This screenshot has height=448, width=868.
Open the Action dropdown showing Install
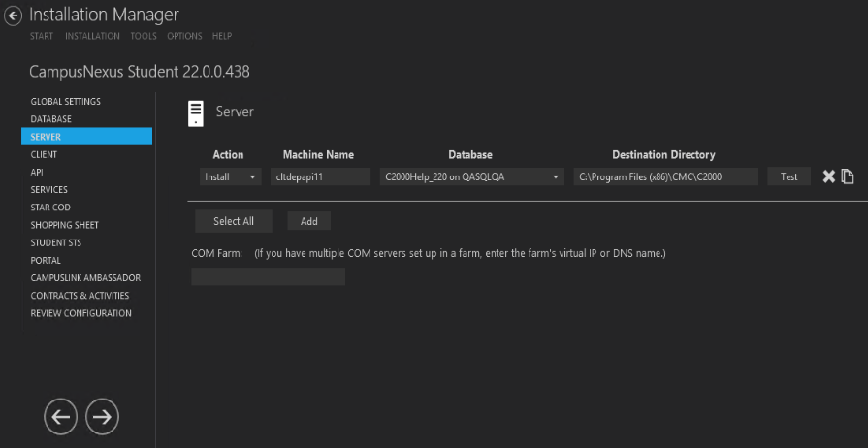(230, 176)
